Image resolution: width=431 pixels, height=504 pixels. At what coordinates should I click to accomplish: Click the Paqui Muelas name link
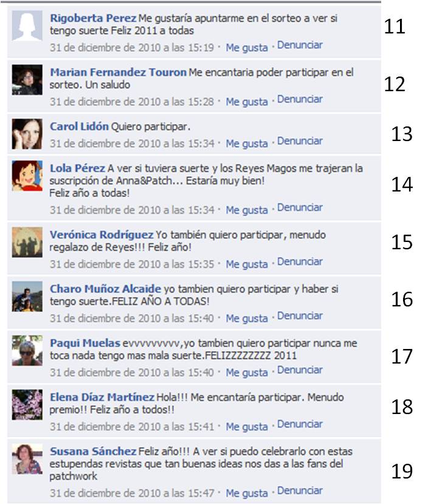(85, 343)
